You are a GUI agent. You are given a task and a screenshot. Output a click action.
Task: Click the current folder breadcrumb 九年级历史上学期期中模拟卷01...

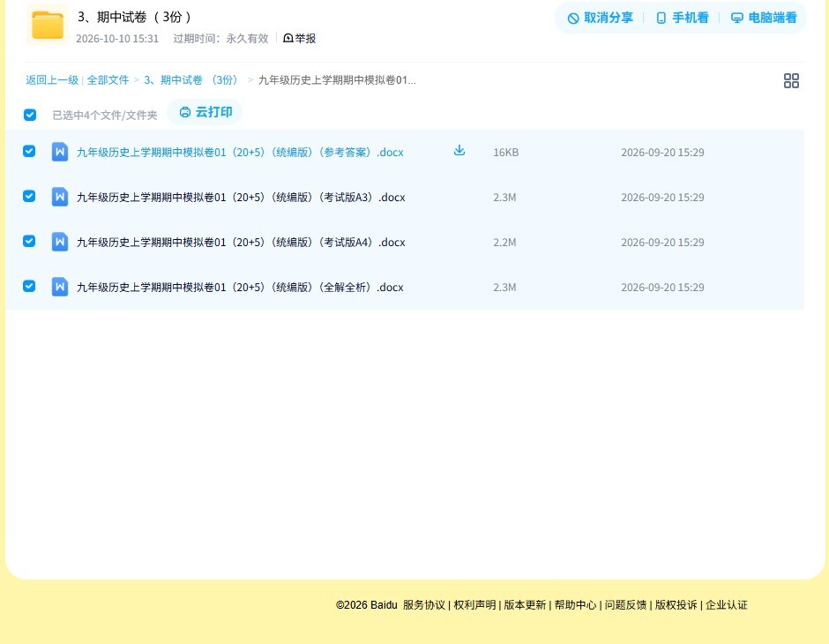[337, 80]
